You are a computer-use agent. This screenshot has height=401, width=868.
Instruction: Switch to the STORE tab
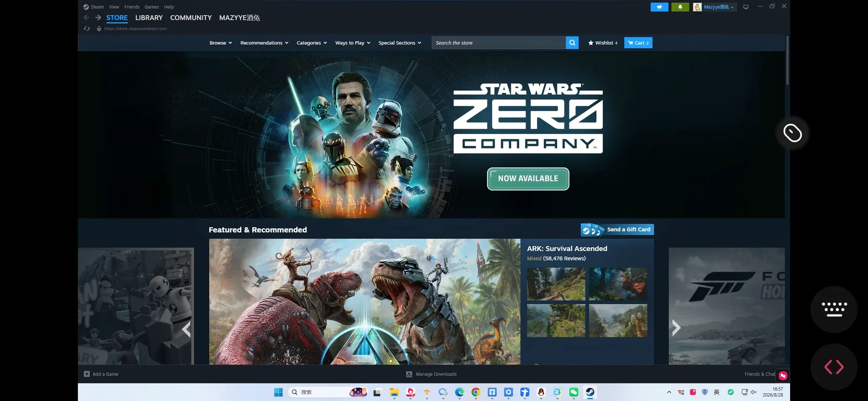click(x=117, y=18)
